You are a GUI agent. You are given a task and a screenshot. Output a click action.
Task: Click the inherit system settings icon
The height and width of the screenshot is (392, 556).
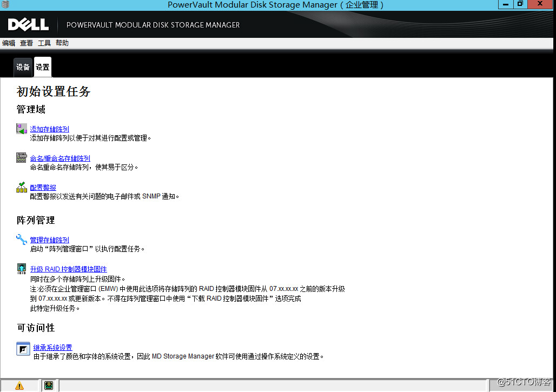pyautogui.click(x=23, y=349)
